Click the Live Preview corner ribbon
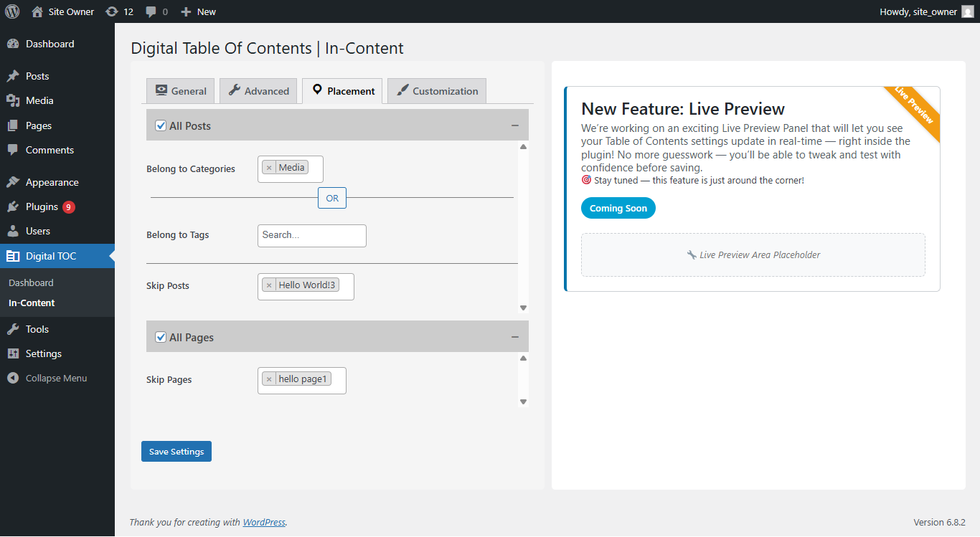The image size is (980, 537). tap(914, 112)
